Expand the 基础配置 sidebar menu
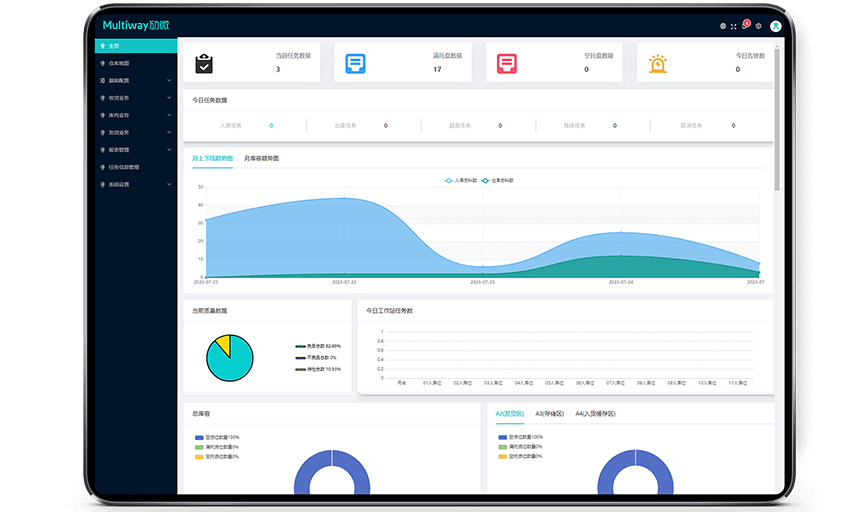Image resolution: width=866 pixels, height=512 pixels. 125,80
